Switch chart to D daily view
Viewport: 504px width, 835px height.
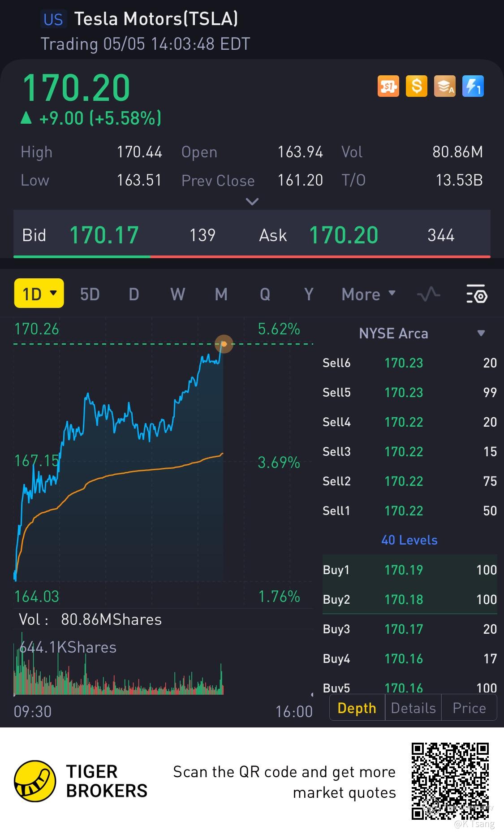(x=134, y=294)
